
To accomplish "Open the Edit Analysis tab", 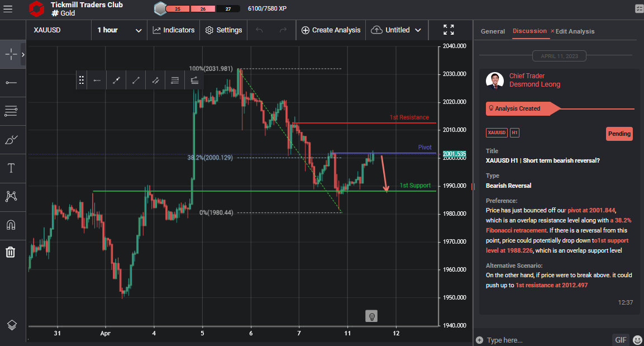I will tap(575, 31).
